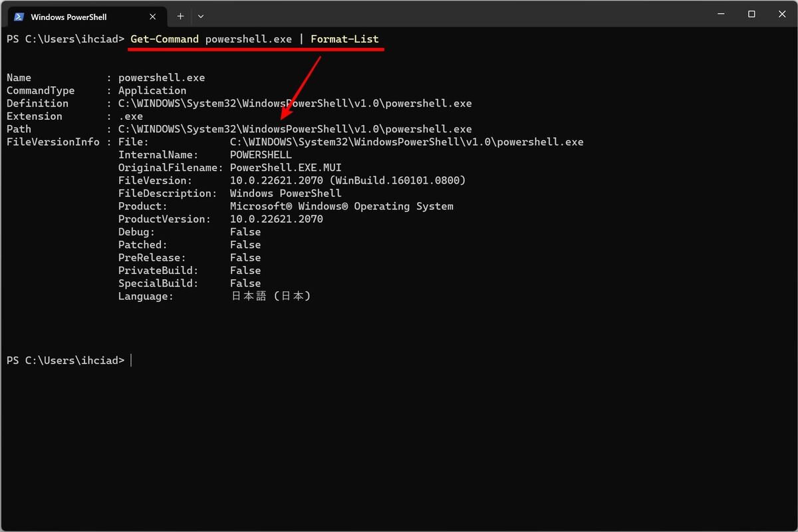Click the Extension value .exe

point(130,116)
